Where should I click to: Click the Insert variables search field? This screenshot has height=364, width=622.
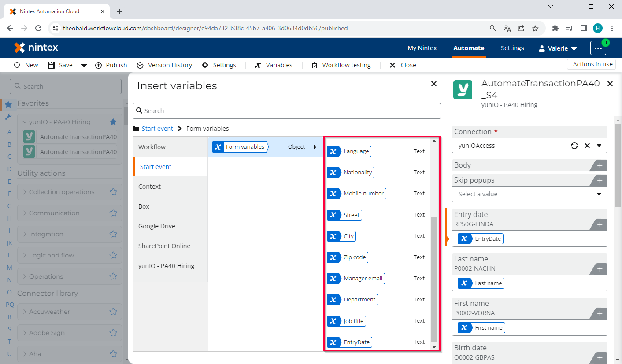coord(286,110)
